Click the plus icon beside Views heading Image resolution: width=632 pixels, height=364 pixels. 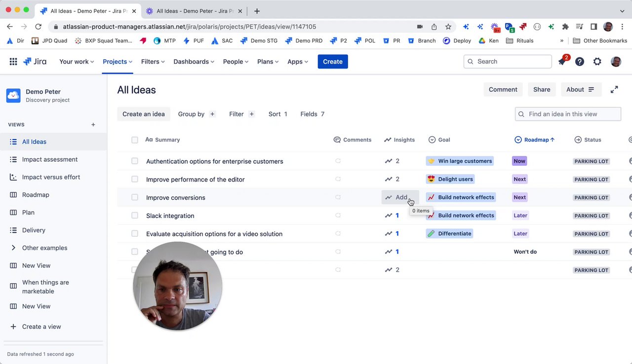93,125
